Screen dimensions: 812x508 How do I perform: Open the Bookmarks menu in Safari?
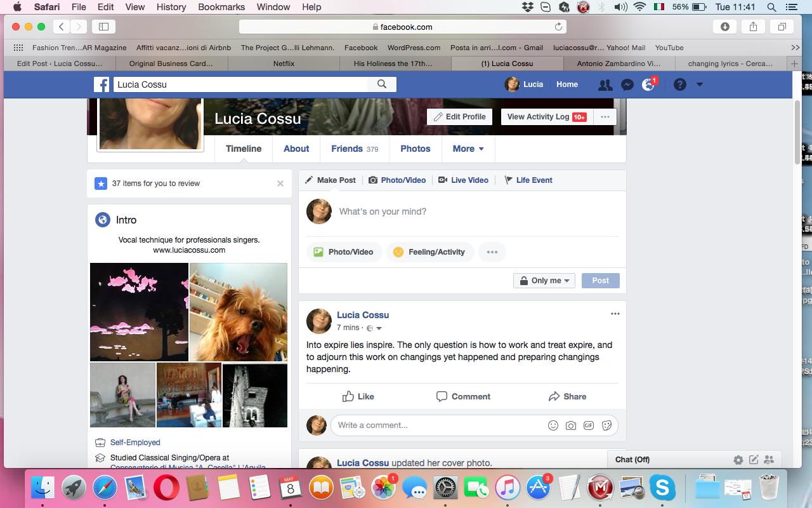tap(221, 7)
